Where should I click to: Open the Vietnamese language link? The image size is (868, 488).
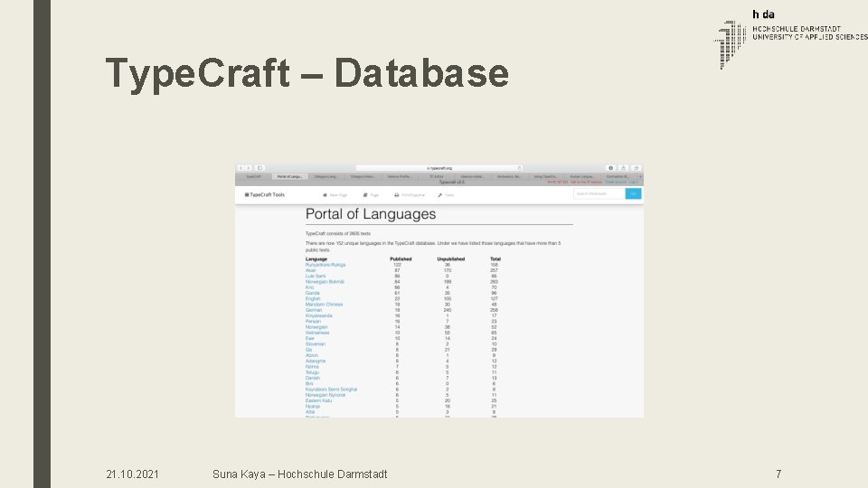coord(317,333)
